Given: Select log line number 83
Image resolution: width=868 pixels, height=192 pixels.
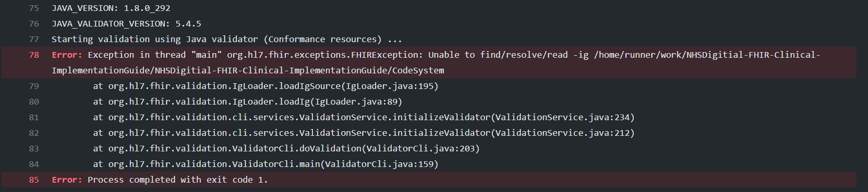Looking at the screenshot, I should point(34,149).
